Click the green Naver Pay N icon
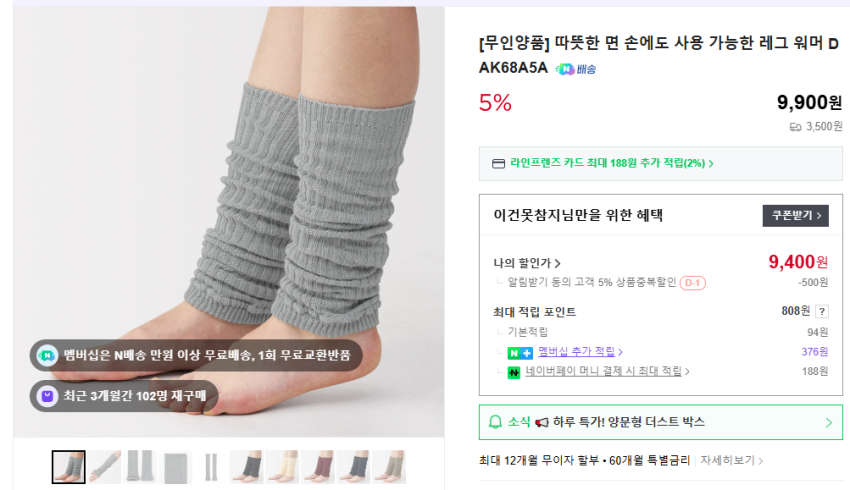The width and height of the screenshot is (850, 490). [x=513, y=372]
